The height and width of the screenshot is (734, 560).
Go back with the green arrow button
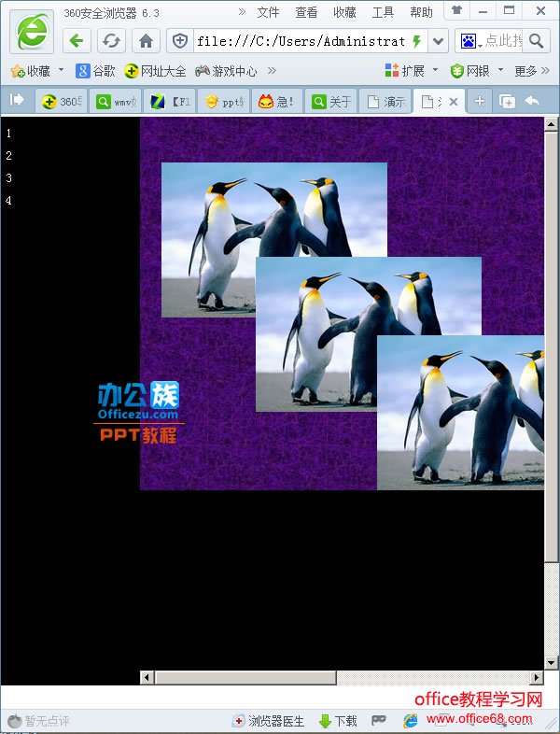[x=77, y=41]
